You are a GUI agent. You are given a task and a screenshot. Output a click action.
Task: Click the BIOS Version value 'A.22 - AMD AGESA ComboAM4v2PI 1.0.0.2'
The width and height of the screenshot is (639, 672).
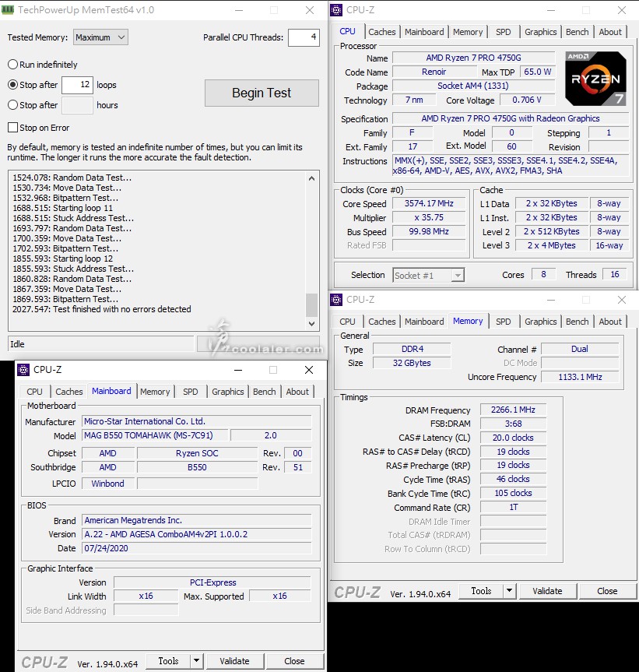(x=197, y=534)
